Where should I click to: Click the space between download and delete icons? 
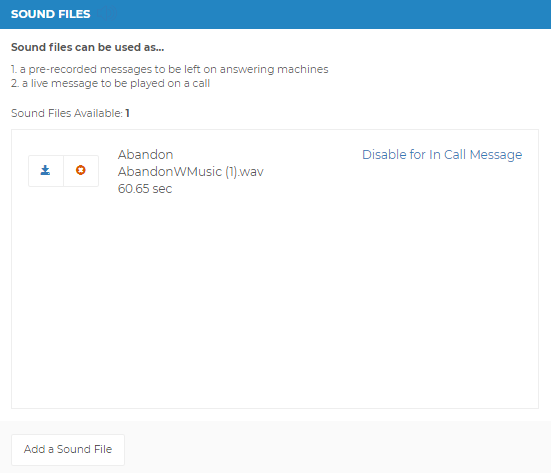pyautogui.click(x=64, y=171)
